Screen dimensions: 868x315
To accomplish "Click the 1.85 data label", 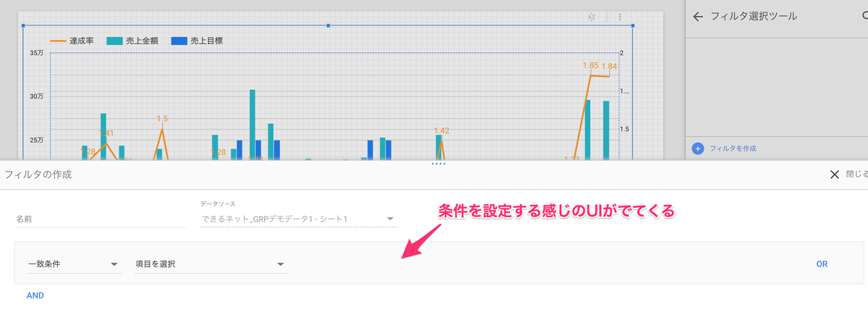I will pyautogui.click(x=591, y=66).
